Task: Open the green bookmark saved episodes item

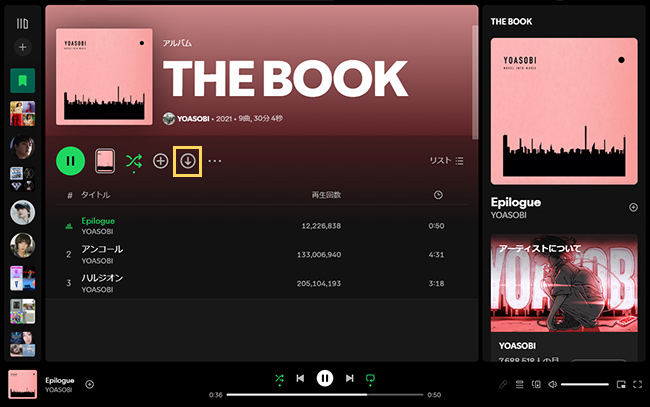Action: 22,80
